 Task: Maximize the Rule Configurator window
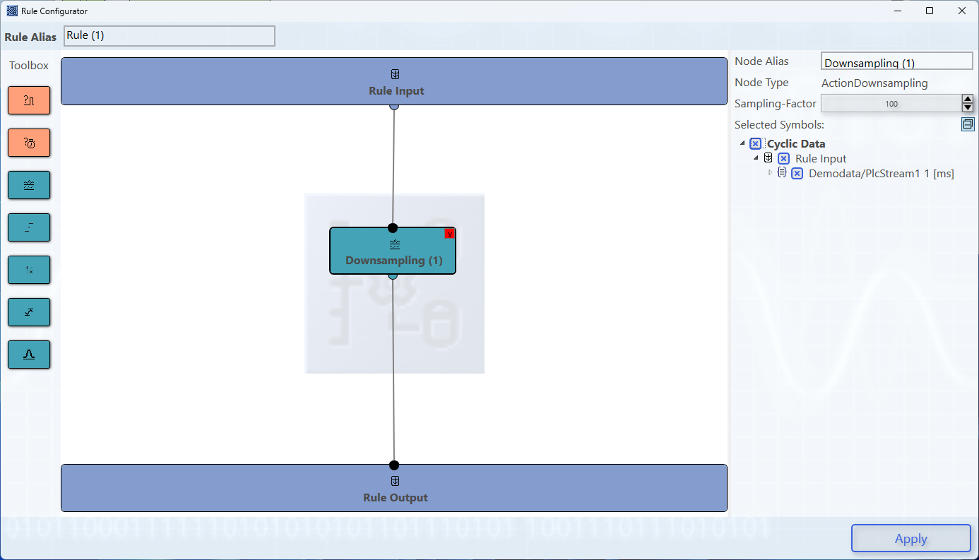coord(930,11)
